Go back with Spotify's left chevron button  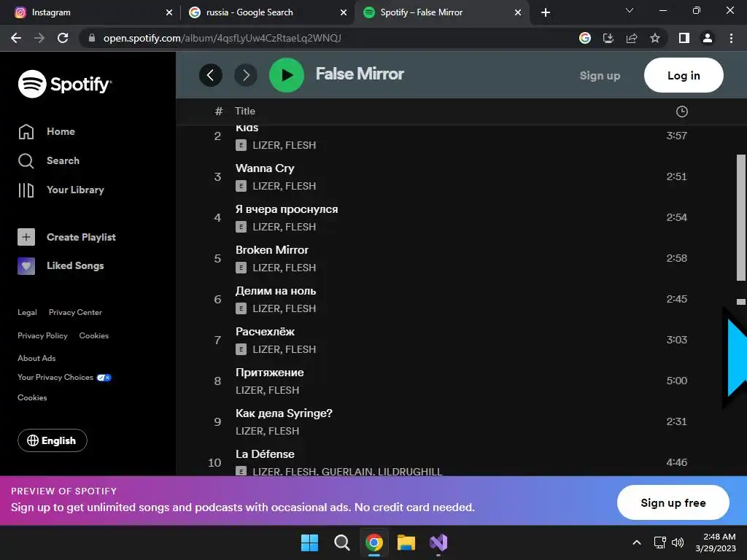(211, 75)
